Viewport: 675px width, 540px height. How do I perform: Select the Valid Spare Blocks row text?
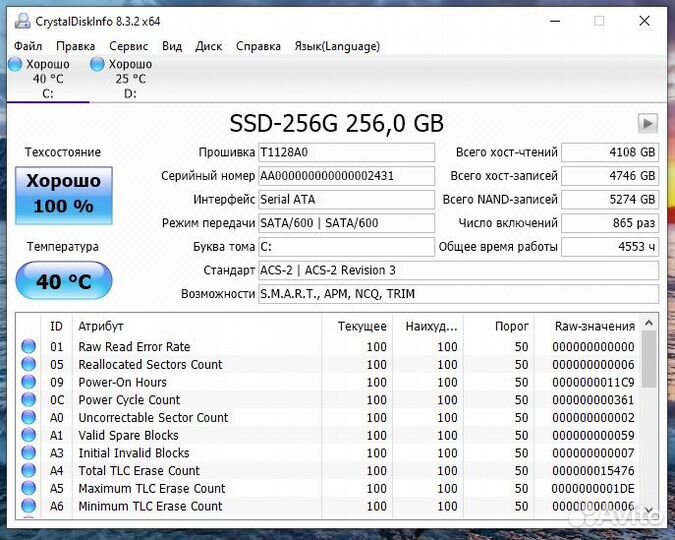128,435
